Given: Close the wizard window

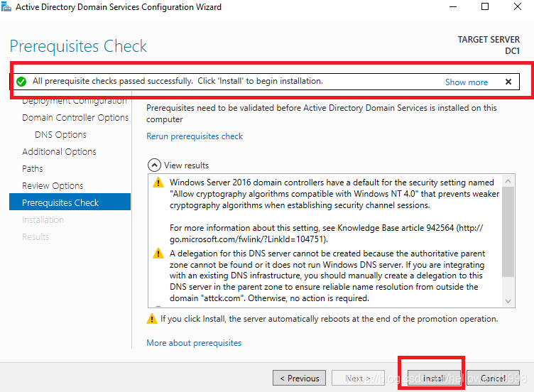Looking at the screenshot, I should 518,7.
